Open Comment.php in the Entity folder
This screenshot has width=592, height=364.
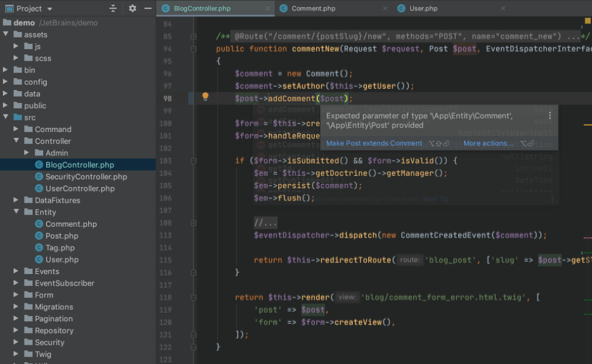pos(71,224)
